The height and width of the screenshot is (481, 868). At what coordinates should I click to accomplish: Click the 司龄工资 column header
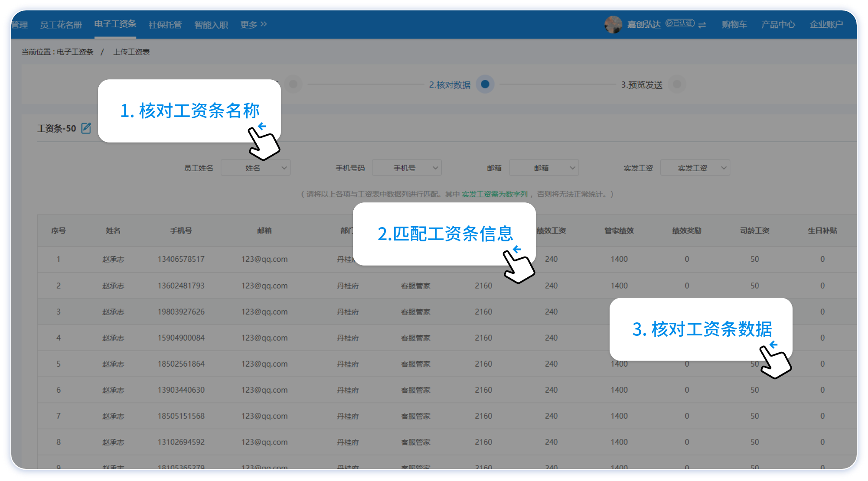click(755, 231)
